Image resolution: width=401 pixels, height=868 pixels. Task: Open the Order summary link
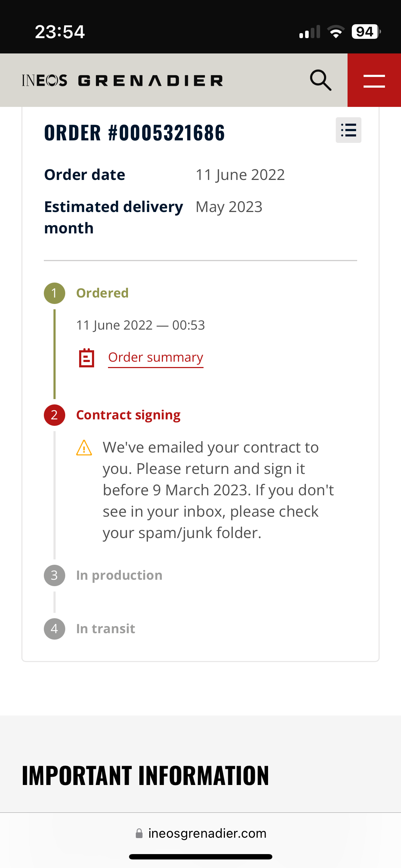pos(156,357)
